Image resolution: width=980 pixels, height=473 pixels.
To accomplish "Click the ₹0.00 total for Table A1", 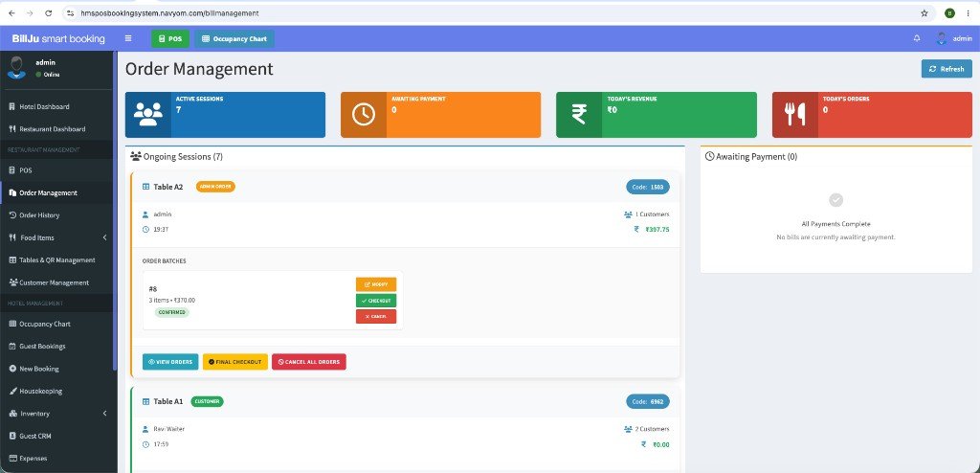I will (660, 445).
